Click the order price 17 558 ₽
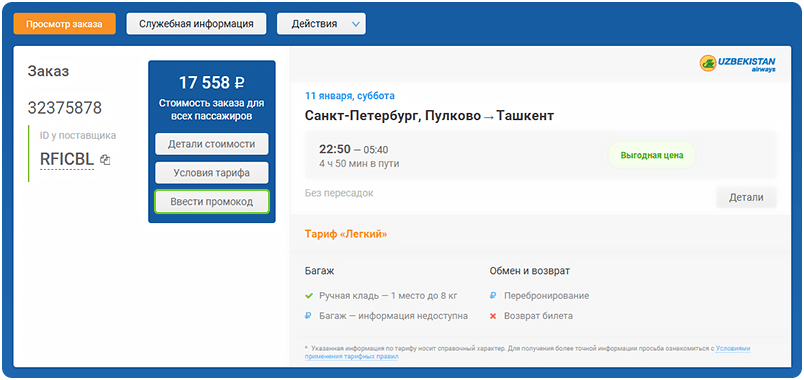The image size is (804, 380). coord(212,82)
